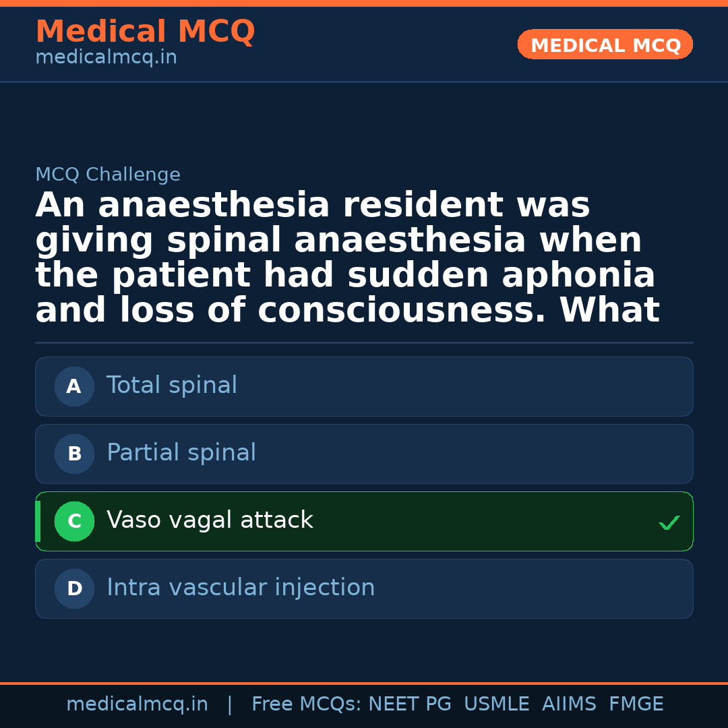The width and height of the screenshot is (728, 728).
Task: Click the "MCQ Challenge" label
Action: 108,175
